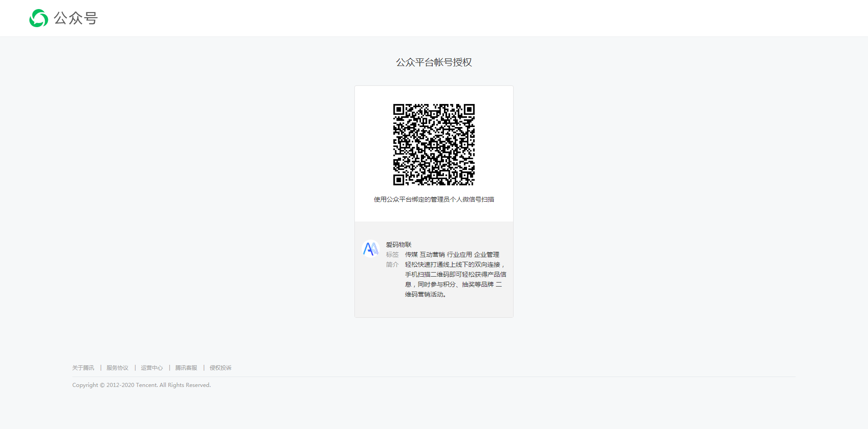Click the description line starting with 轻松快速打通线上线下

pyautogui.click(x=455, y=264)
